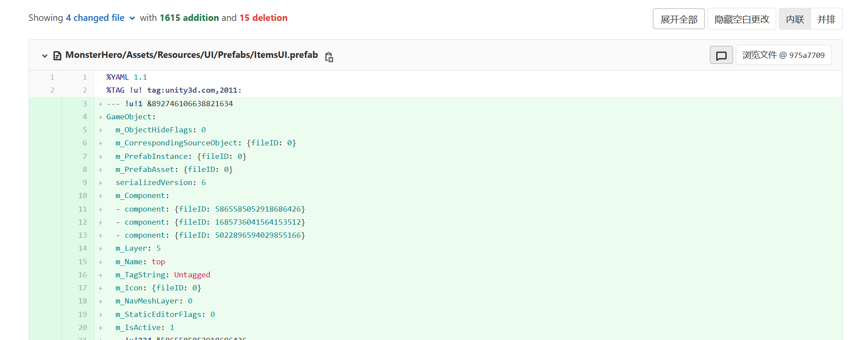This screenshot has height=340, width=868.
Task: Collapse the ItemsUI.prefab file diff
Action: 44,56
